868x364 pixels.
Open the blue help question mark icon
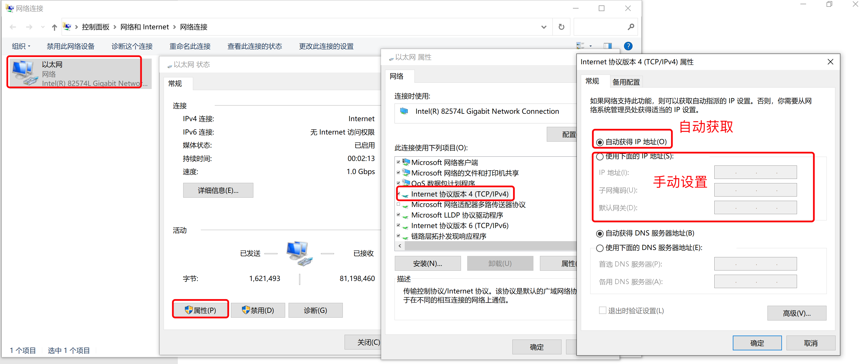pyautogui.click(x=628, y=46)
